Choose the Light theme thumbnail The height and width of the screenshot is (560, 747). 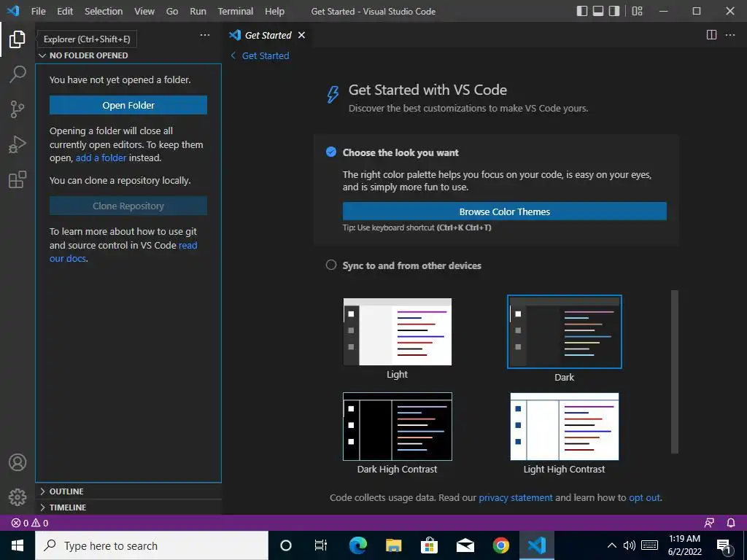398,332
